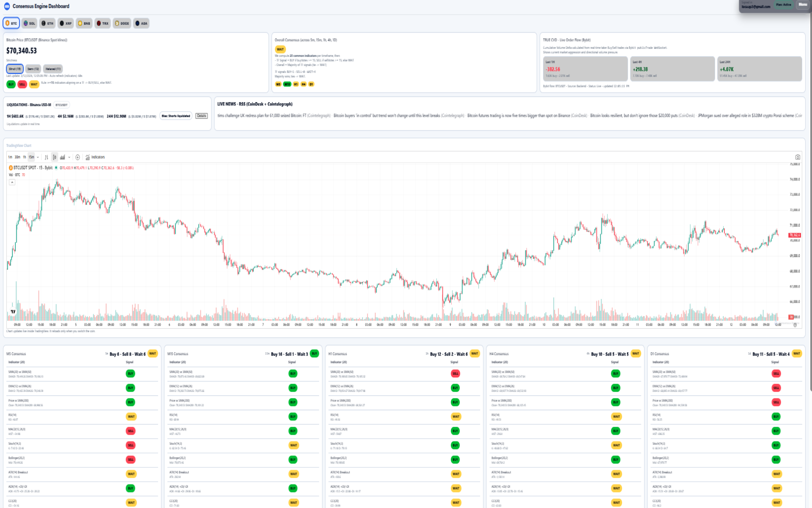
Task: Select the SOL coin icon
Action: click(29, 23)
